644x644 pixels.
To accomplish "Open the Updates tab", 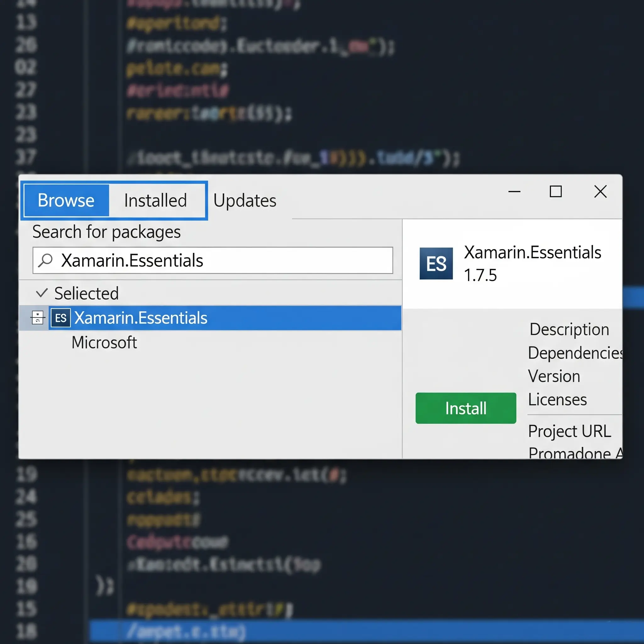I will coord(245,200).
